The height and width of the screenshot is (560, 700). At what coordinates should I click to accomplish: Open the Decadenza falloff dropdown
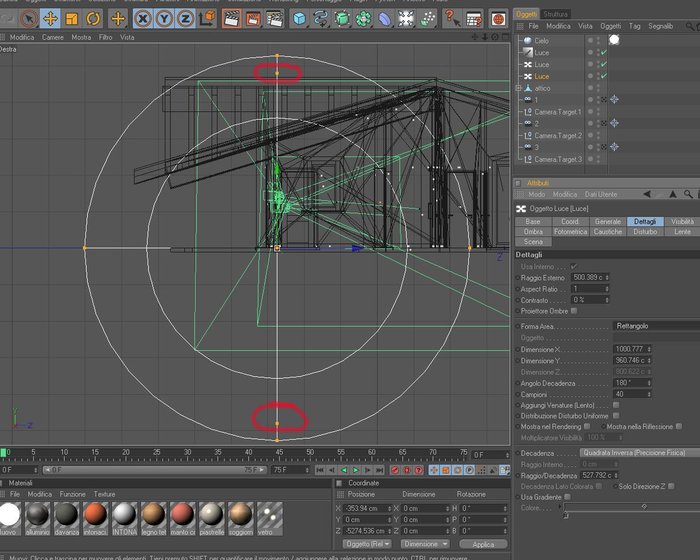(640, 453)
